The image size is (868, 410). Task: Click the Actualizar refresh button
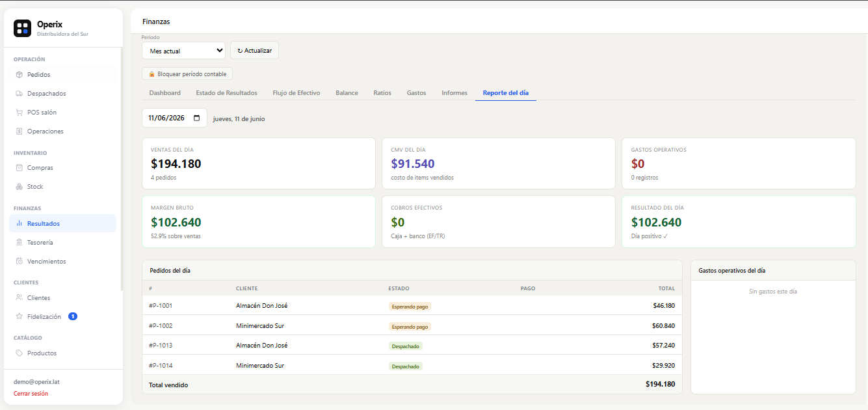point(254,51)
